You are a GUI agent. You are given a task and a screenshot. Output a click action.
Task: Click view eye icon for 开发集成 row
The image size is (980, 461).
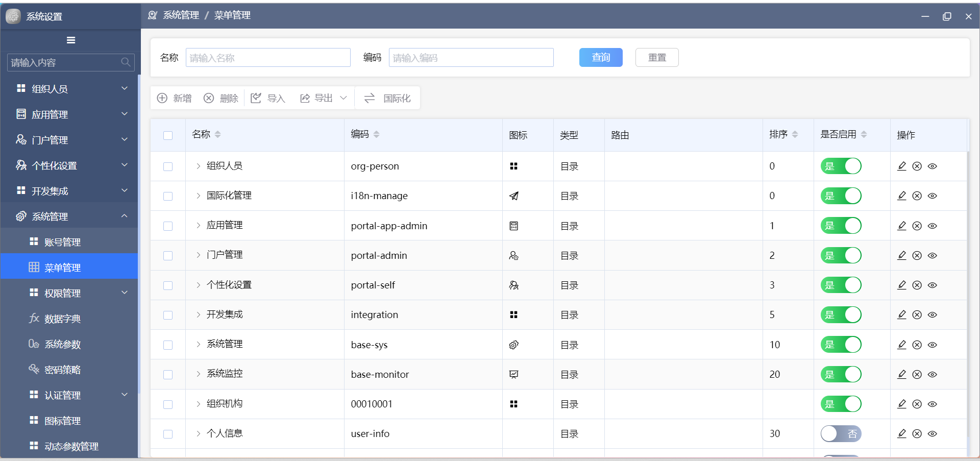[933, 314]
